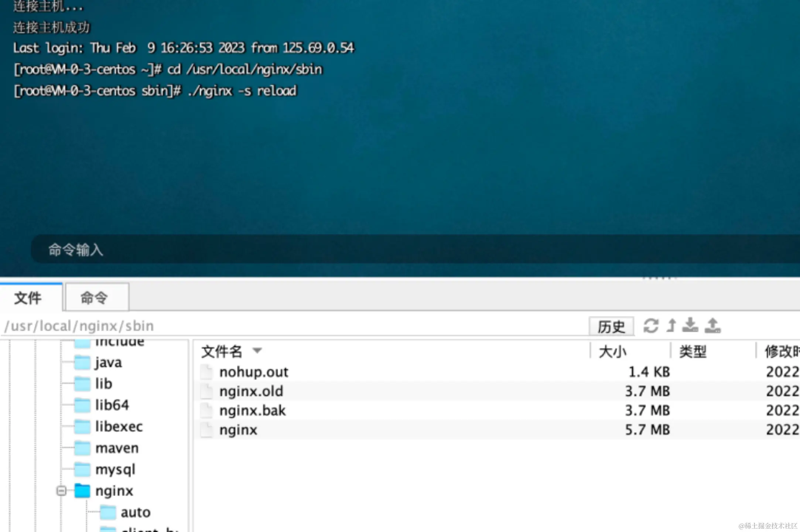800x532 pixels.
Task: Click the java folder icon
Action: coord(82,363)
